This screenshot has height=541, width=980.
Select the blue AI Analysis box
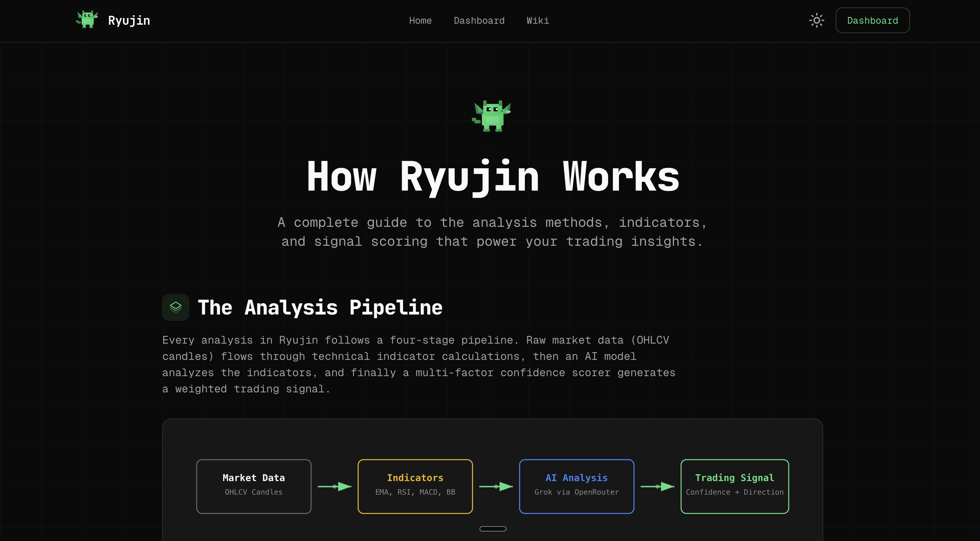(x=576, y=486)
